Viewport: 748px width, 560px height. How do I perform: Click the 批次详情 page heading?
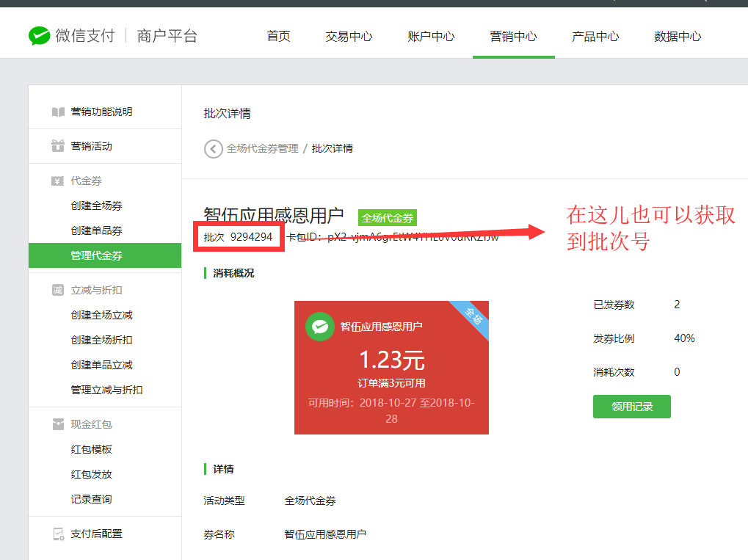point(227,114)
